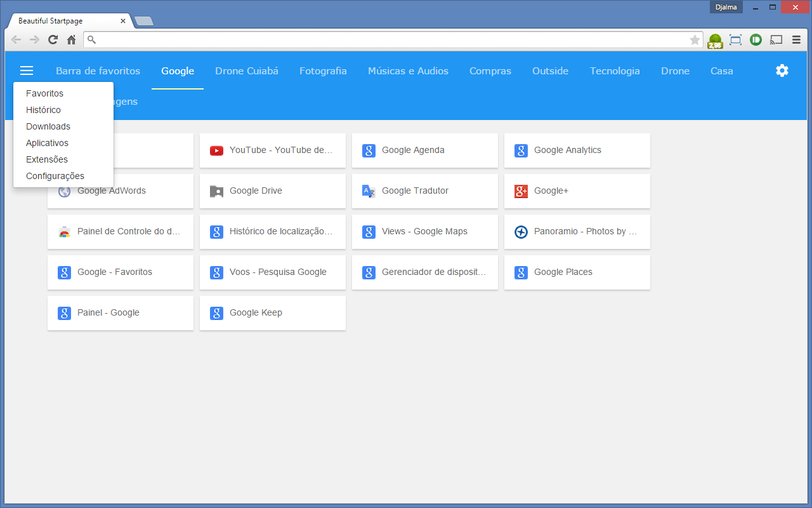Image resolution: width=812 pixels, height=508 pixels.
Task: Switch to Músicas e Audios tab
Action: point(408,71)
